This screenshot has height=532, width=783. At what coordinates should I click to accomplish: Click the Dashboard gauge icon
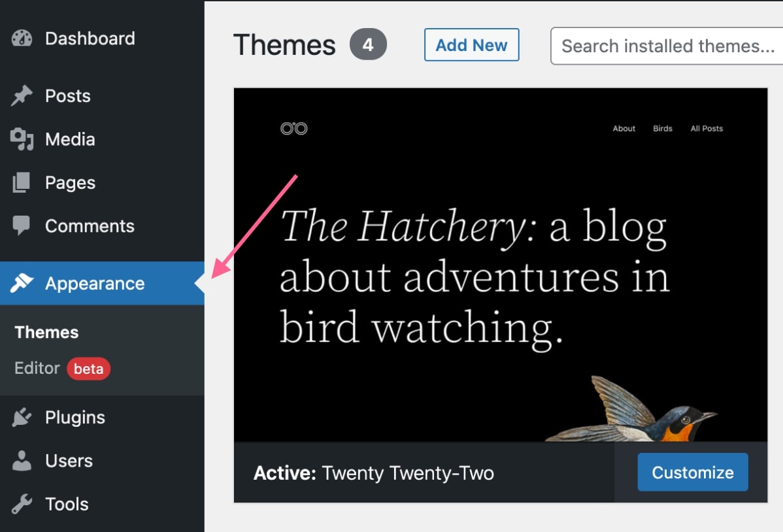coord(22,39)
